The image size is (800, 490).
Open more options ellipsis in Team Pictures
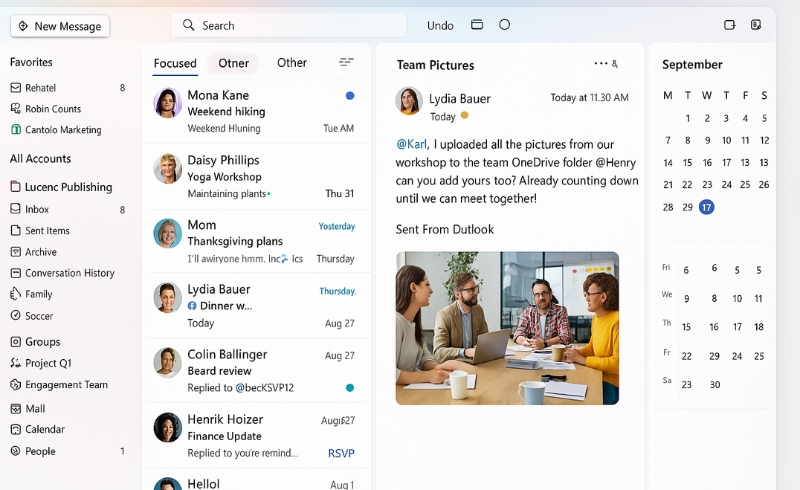click(x=601, y=63)
